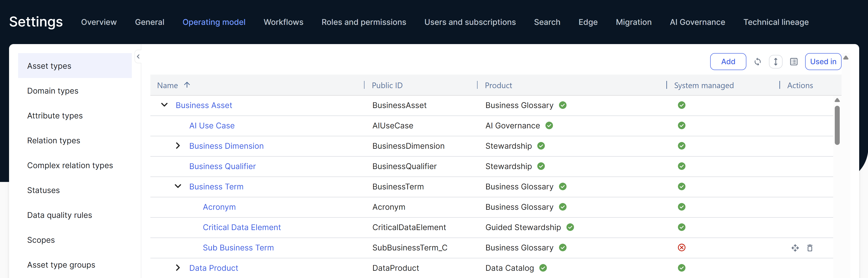The width and height of the screenshot is (868, 278).
Task: Click system managed check for Business Asset
Action: pyautogui.click(x=681, y=105)
